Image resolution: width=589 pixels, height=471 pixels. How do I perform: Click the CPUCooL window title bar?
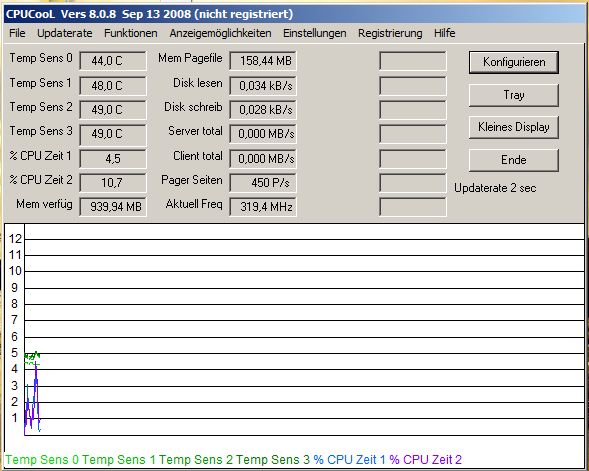click(x=294, y=14)
